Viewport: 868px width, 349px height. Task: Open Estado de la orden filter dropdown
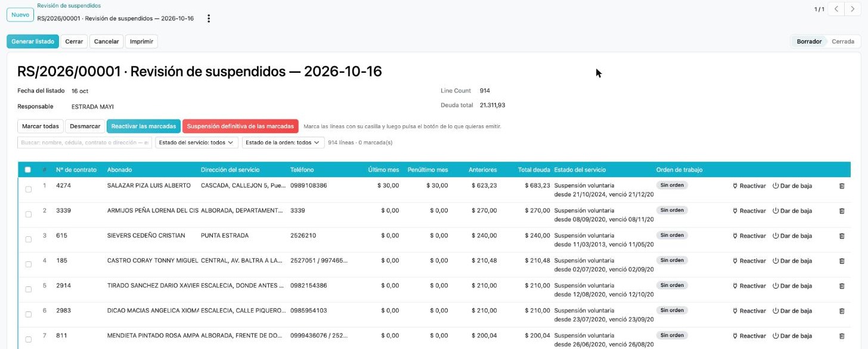tap(283, 143)
